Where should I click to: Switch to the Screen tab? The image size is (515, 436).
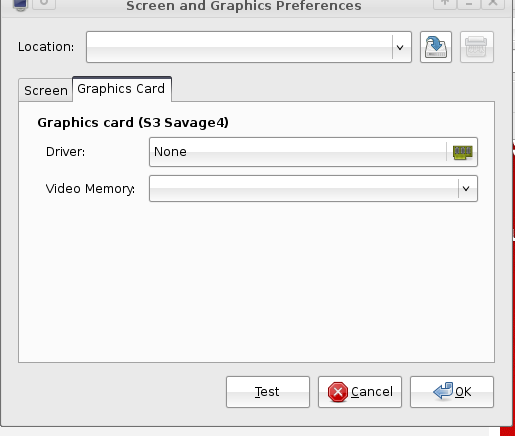pos(46,90)
